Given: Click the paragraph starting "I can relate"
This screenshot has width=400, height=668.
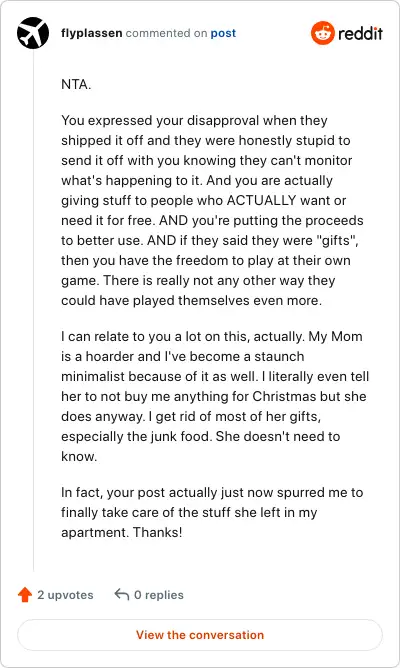Looking at the screenshot, I should [x=215, y=396].
